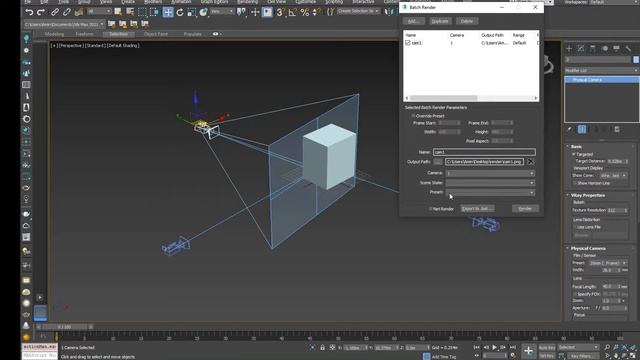Screen dimensions: 640x360
Task: Enable the Use Lens File checkbox
Action: pos(576,227)
